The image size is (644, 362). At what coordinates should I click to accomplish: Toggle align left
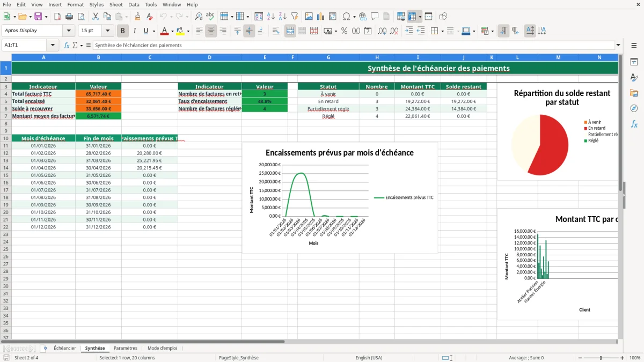pyautogui.click(x=199, y=31)
